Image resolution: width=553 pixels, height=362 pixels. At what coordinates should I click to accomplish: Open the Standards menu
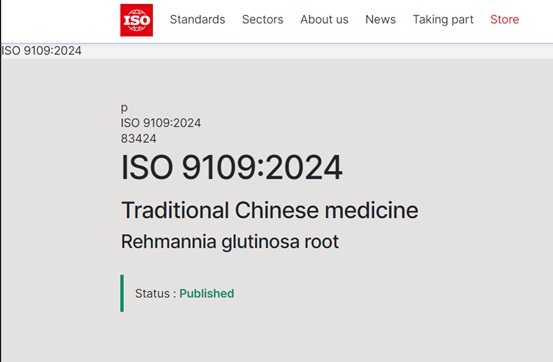pyautogui.click(x=198, y=19)
